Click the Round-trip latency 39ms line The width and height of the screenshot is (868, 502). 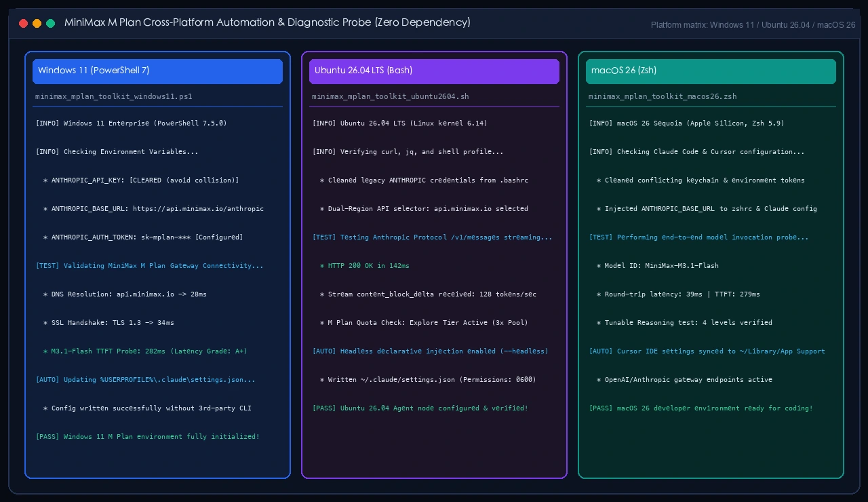678,294
